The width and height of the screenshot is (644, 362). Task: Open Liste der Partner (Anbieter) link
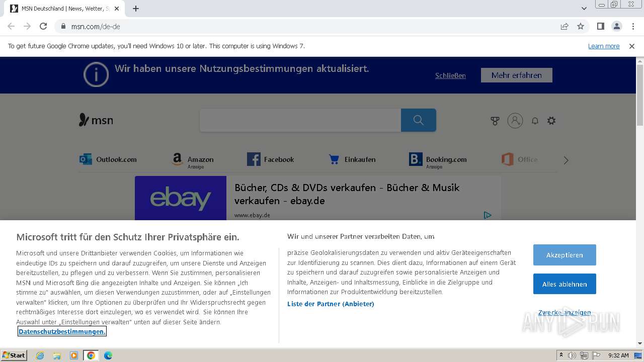(331, 304)
